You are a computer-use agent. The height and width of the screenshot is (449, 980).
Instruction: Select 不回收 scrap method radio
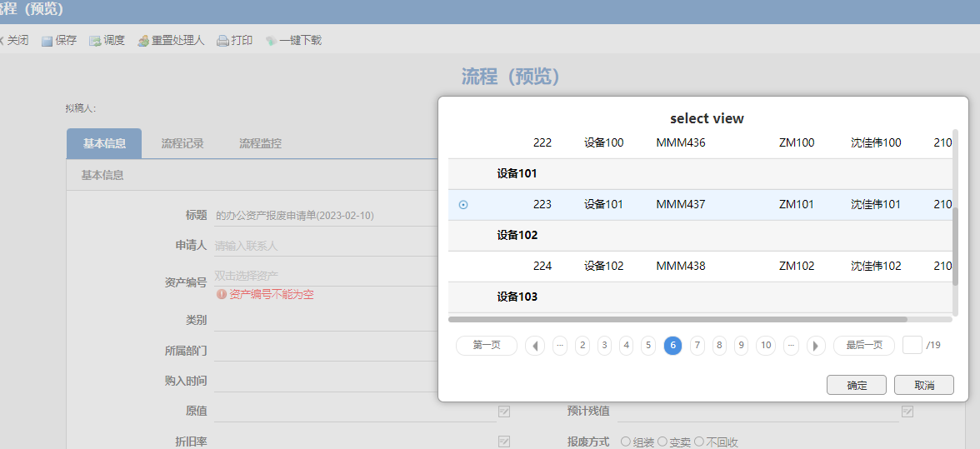click(698, 442)
